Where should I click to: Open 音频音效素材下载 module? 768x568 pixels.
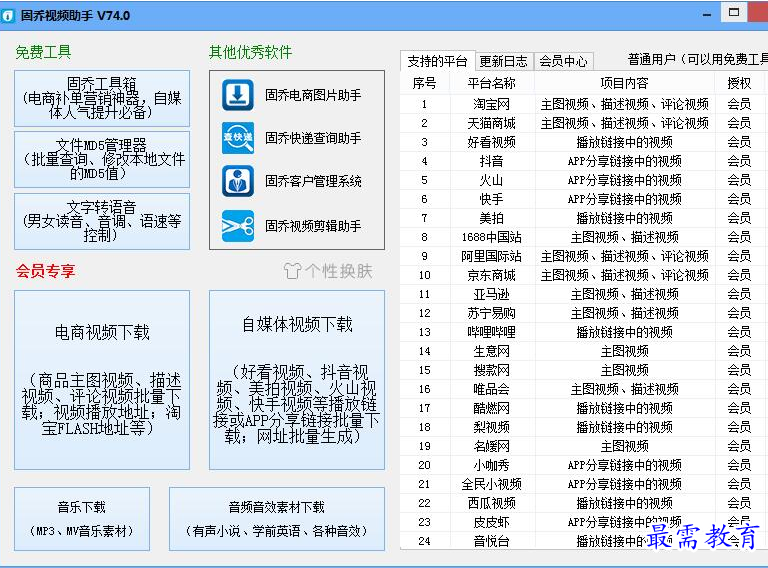pos(277,519)
